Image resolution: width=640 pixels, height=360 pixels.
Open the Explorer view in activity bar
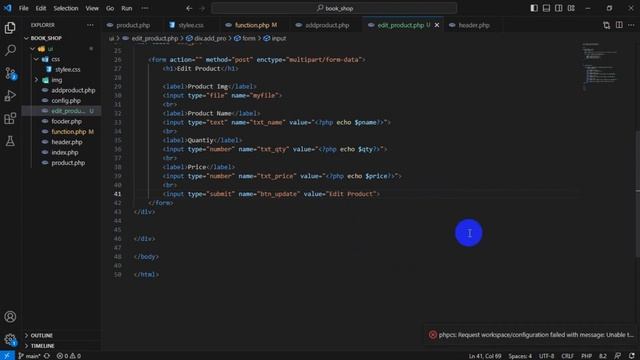point(10,28)
